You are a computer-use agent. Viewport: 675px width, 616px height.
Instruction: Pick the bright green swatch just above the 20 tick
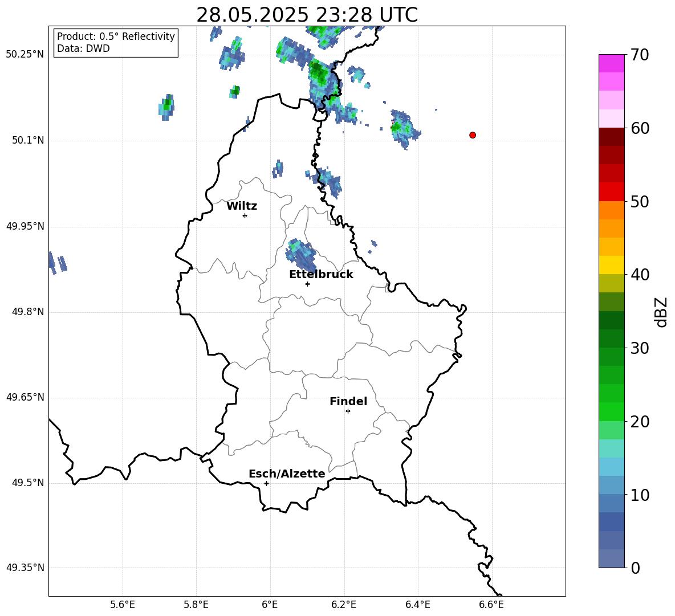[x=611, y=411]
